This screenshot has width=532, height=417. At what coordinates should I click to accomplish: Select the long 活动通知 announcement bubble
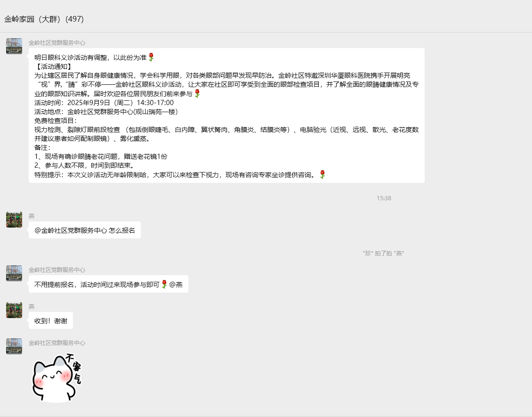coord(226,115)
